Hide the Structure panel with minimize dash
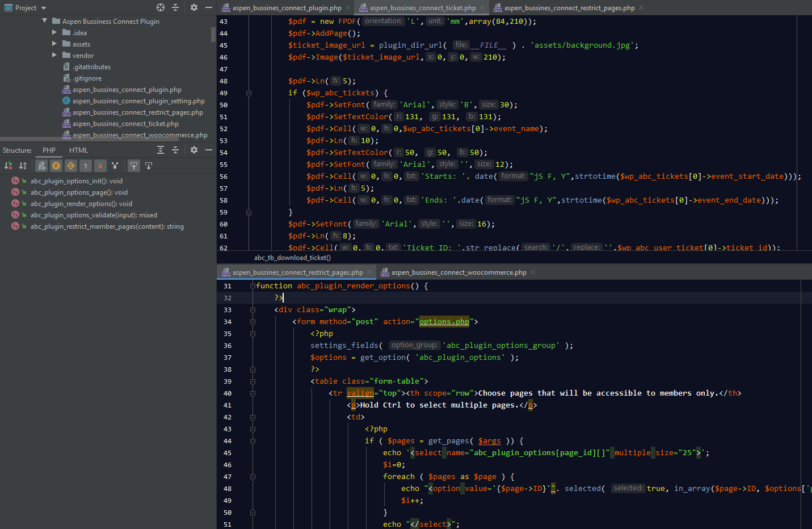This screenshot has height=529, width=812. 209,150
